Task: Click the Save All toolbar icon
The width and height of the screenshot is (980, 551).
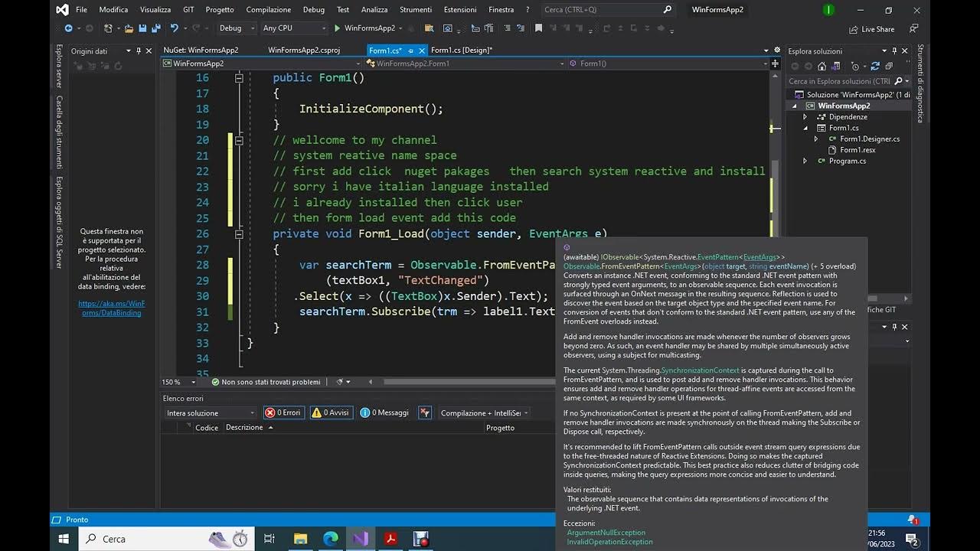Action: point(156,28)
